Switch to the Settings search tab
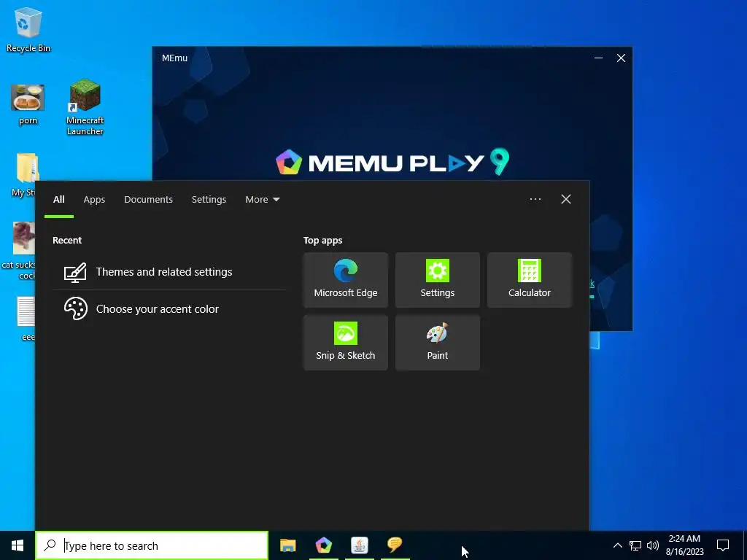This screenshot has width=747, height=560. point(209,200)
